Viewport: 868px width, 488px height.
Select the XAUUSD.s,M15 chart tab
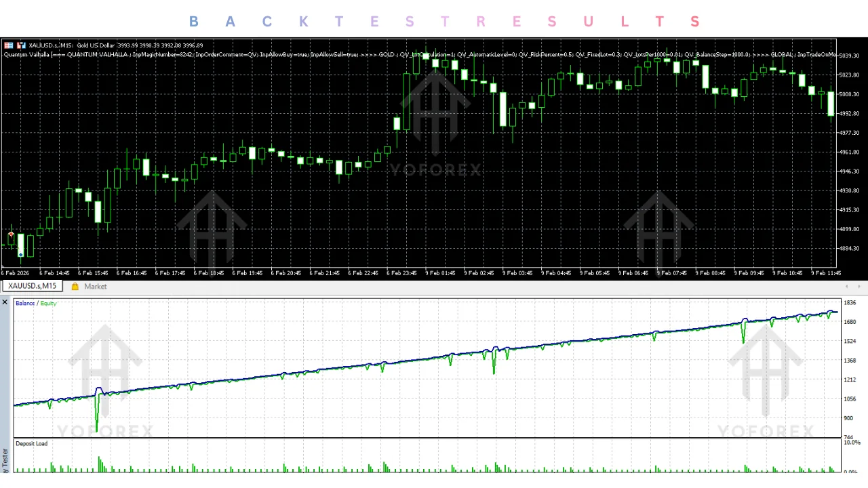33,286
